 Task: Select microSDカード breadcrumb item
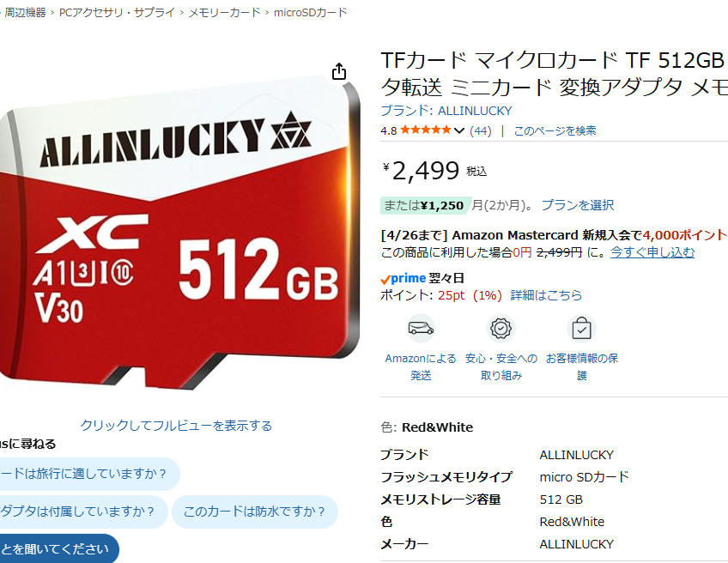pyautogui.click(x=310, y=13)
